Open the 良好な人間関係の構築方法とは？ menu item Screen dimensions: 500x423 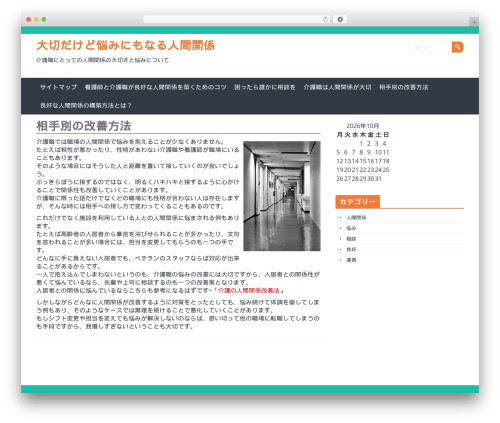tap(86, 105)
